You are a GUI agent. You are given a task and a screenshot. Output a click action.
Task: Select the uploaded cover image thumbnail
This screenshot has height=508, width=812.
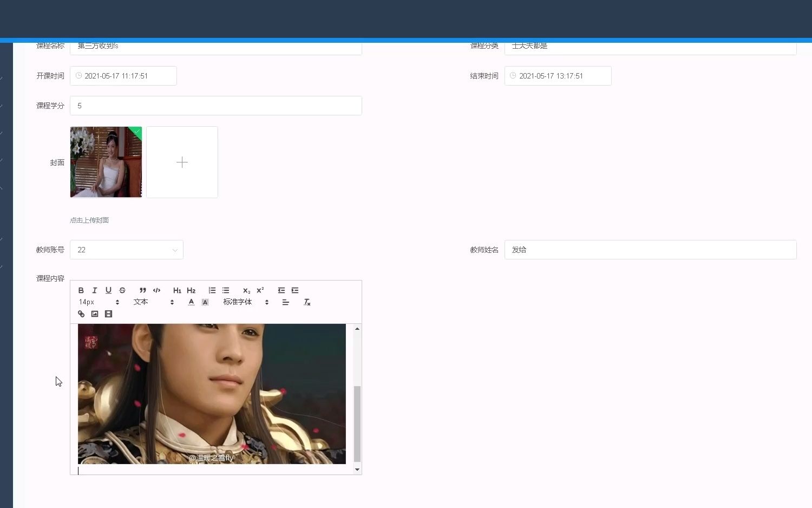[106, 162]
